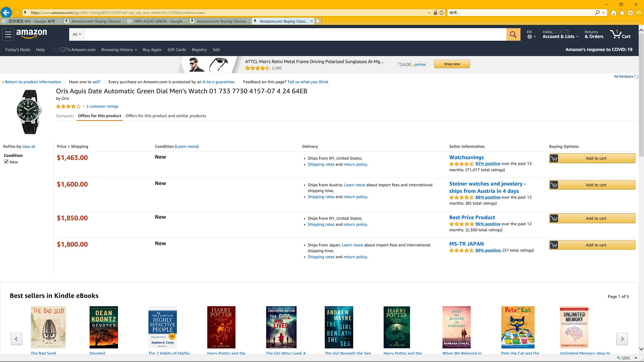
Task: Expand the Browsing History dropdown
Action: tap(119, 50)
